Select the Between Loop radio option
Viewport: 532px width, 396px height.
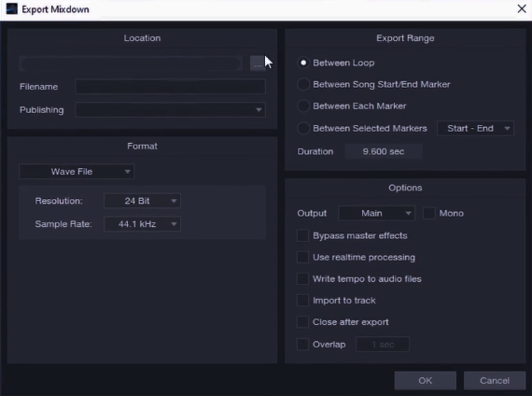(303, 63)
